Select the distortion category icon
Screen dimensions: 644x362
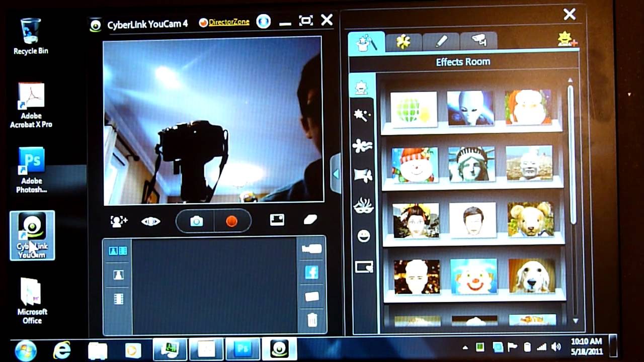pyautogui.click(x=363, y=175)
